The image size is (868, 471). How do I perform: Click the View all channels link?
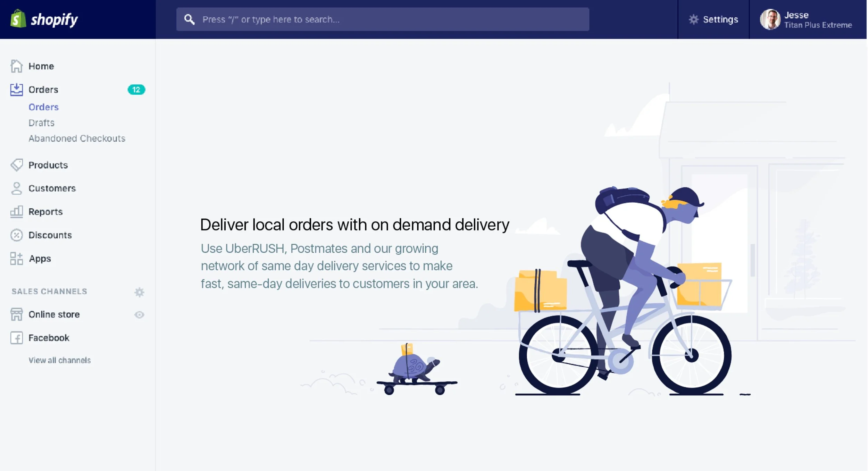(59, 360)
